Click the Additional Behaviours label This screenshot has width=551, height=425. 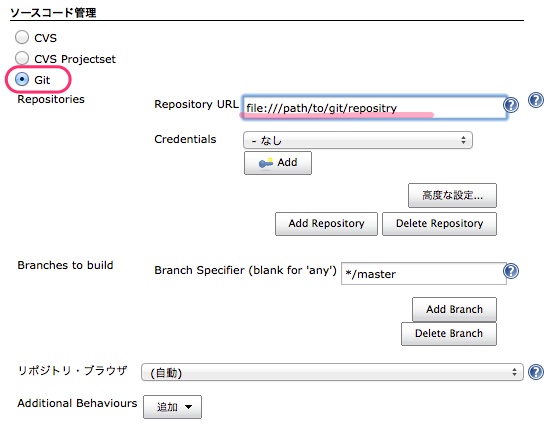77,403
